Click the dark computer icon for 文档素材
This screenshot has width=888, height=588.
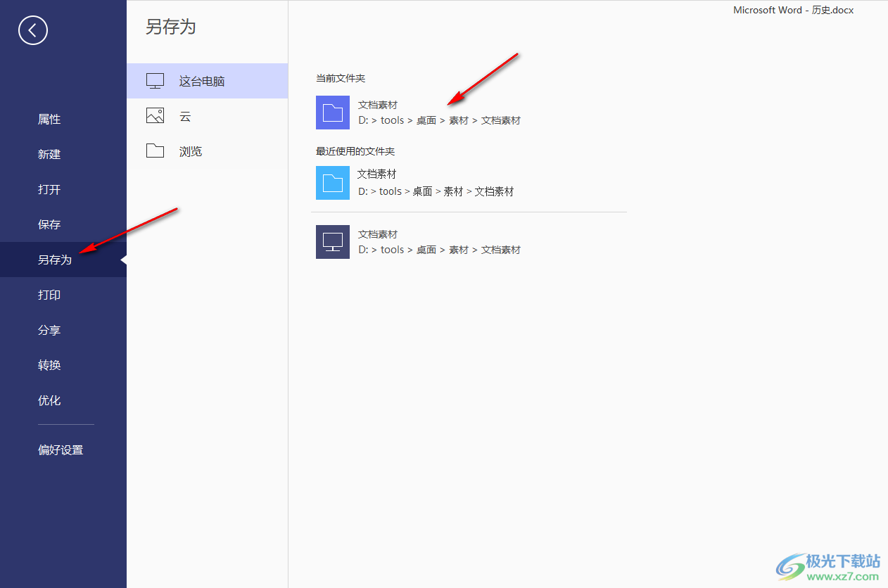click(x=333, y=241)
